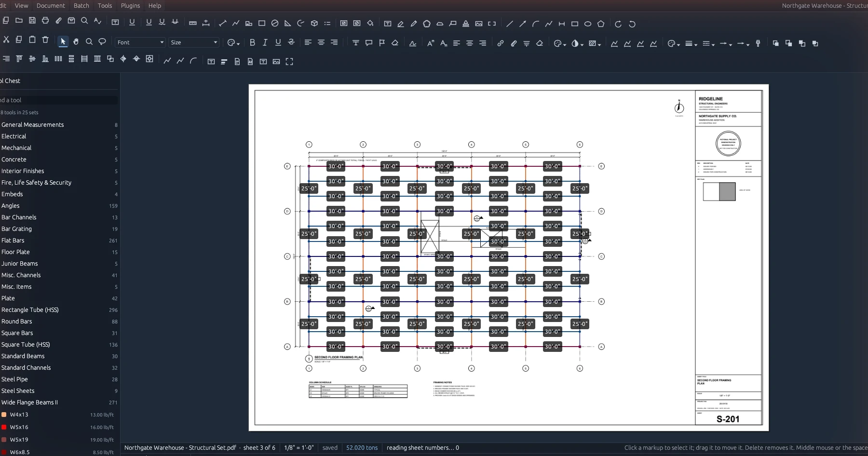
Task: Select the Arrow drawing tool
Action: coord(523,24)
